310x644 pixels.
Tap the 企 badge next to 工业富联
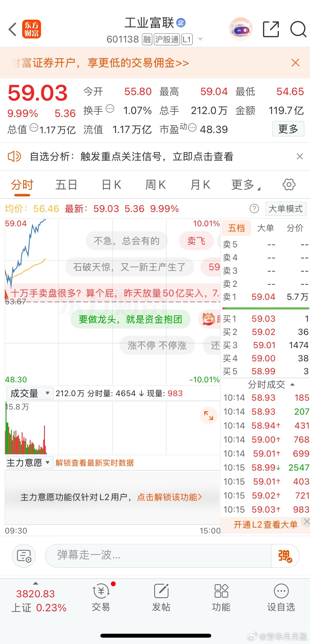(181, 23)
